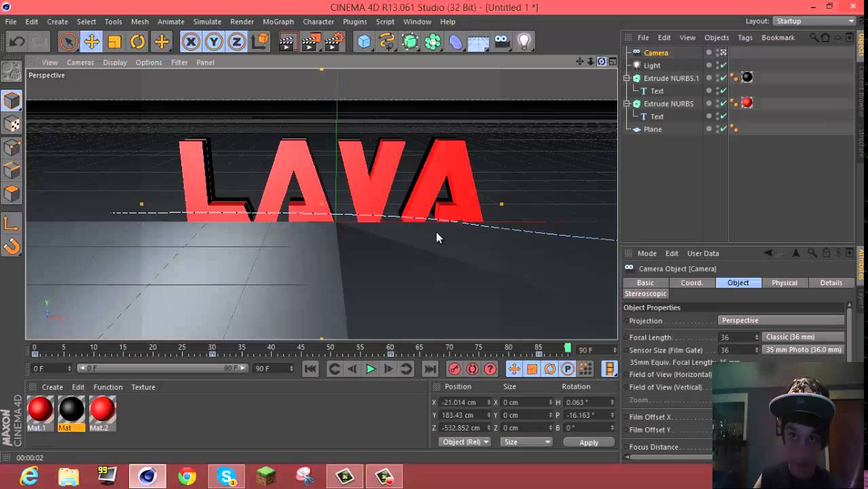Select the Scale tool
Viewport: 868px width, 489px height.
pos(115,42)
